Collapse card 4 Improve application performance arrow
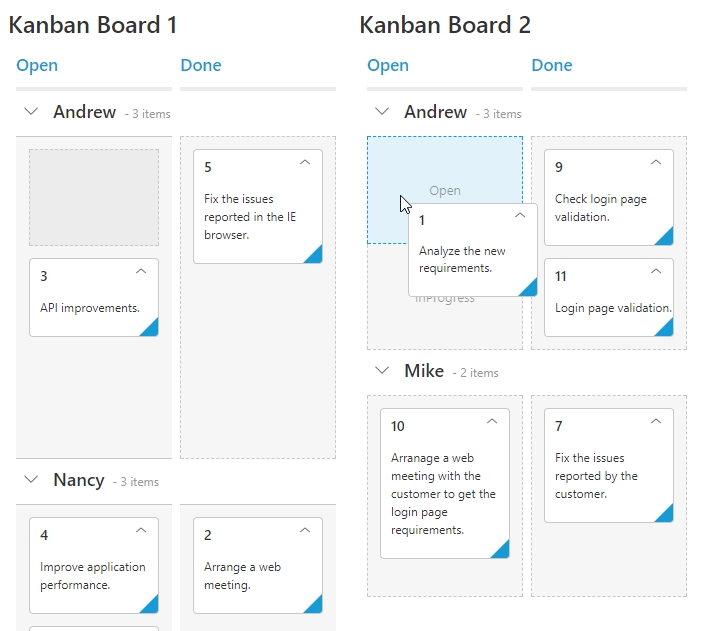 click(141, 530)
